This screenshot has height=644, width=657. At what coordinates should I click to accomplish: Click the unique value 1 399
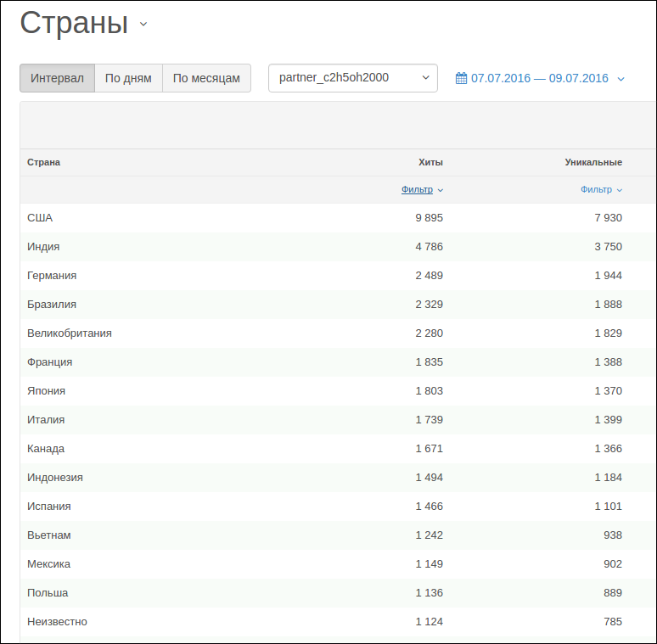click(x=608, y=420)
